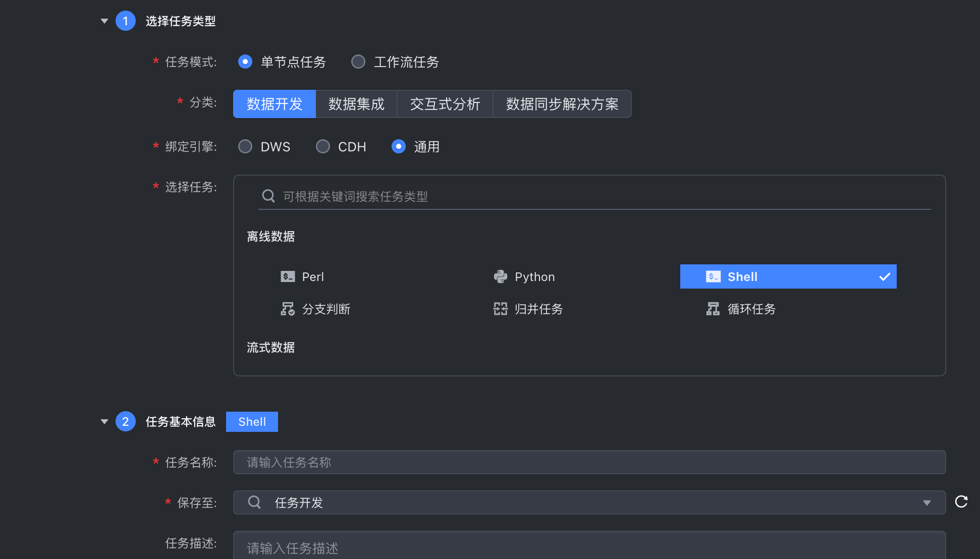Image resolution: width=980 pixels, height=559 pixels.
Task: Click the 归并任务 merge icon
Action: click(x=500, y=309)
